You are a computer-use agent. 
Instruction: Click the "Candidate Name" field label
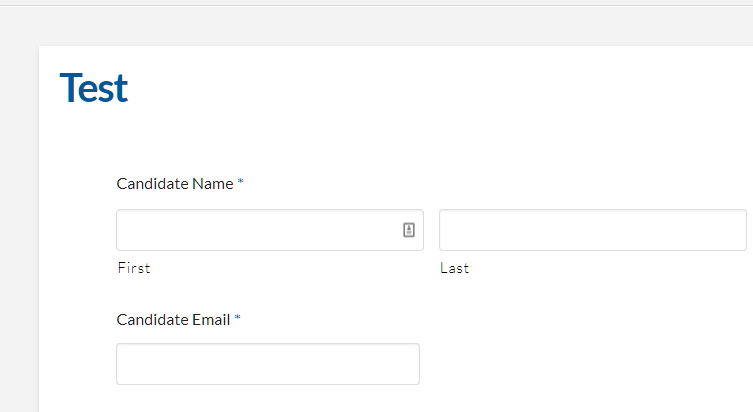click(175, 184)
